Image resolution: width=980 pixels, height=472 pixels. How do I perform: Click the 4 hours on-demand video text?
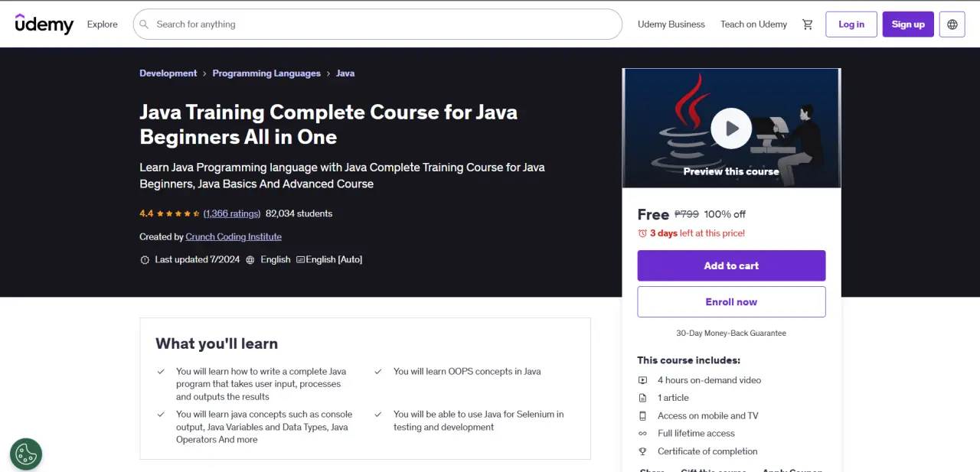pyautogui.click(x=709, y=380)
